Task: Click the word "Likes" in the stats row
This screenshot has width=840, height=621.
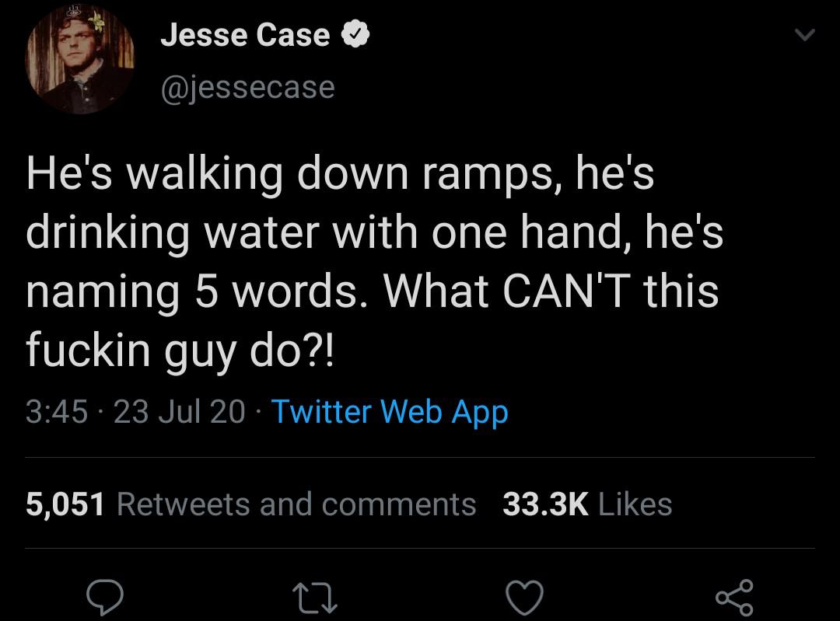Action: [635, 504]
